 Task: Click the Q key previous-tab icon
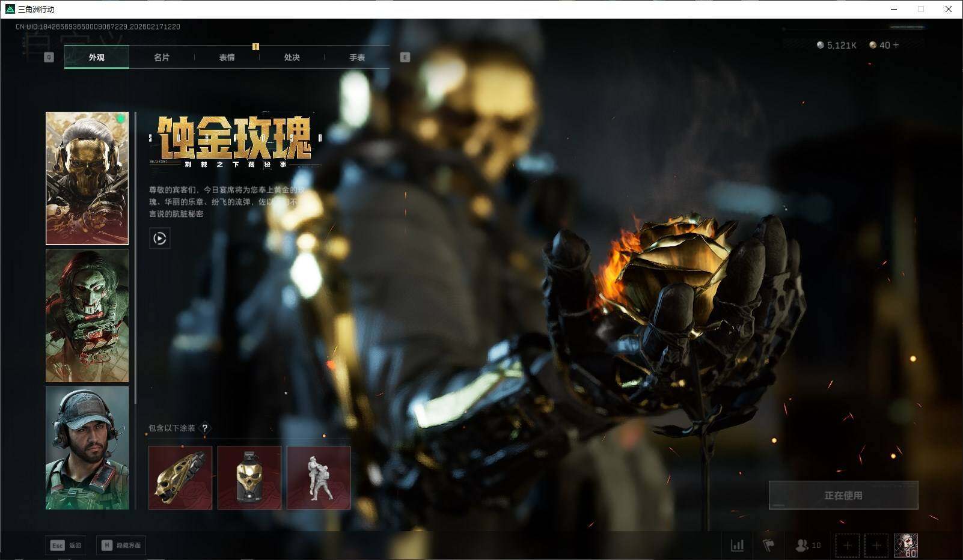point(49,57)
